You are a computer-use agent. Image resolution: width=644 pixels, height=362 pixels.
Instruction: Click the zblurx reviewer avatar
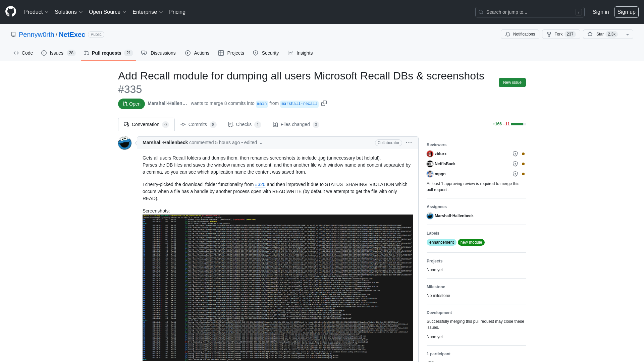[x=430, y=154]
